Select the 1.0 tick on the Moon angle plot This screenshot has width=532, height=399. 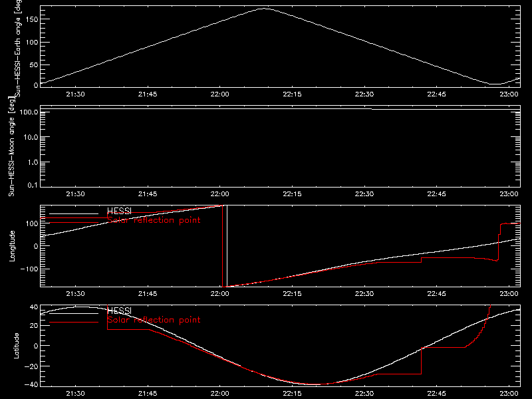(x=33, y=162)
